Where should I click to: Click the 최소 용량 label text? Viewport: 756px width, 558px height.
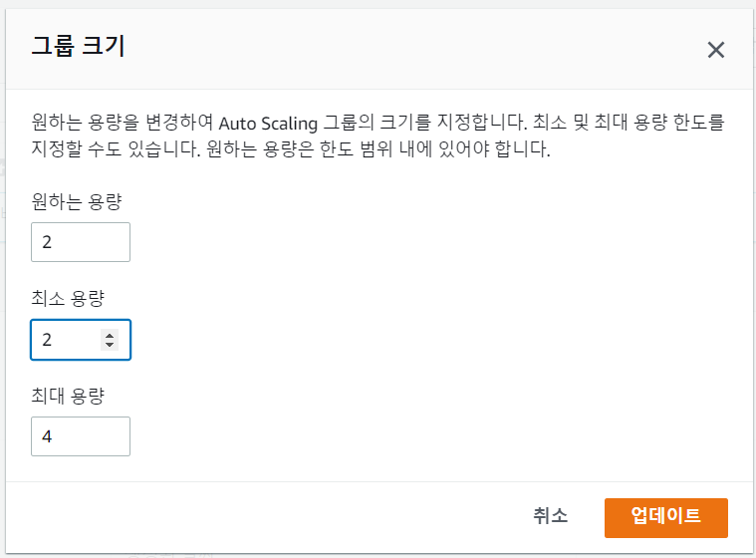coord(69,298)
